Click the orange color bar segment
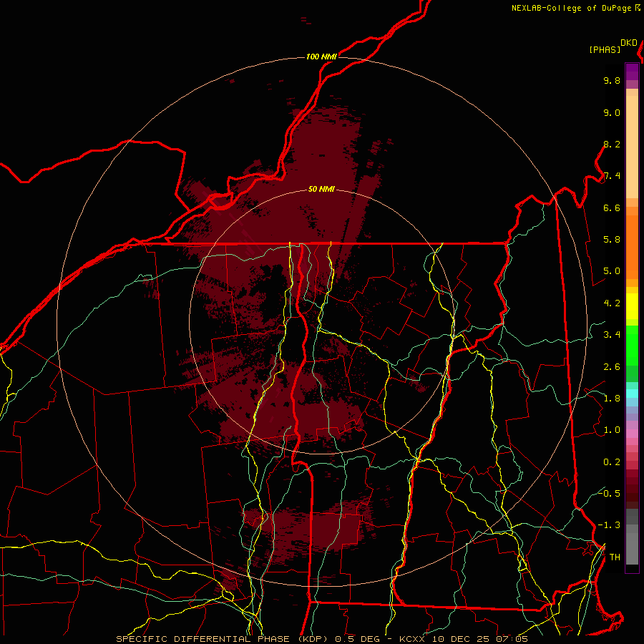This screenshot has width=644, height=644. coord(632,247)
